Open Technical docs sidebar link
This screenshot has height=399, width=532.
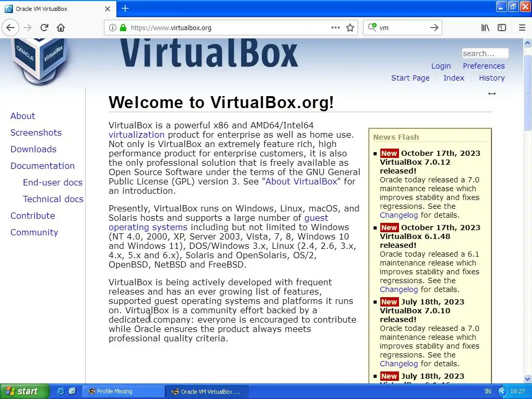(53, 199)
